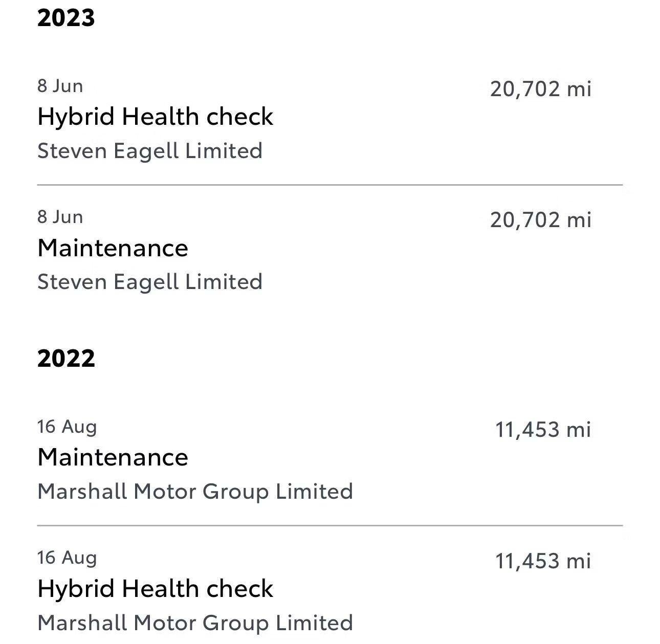660x644 pixels.
Task: Open the 2022 Hybrid Health check title
Action: pos(155,589)
